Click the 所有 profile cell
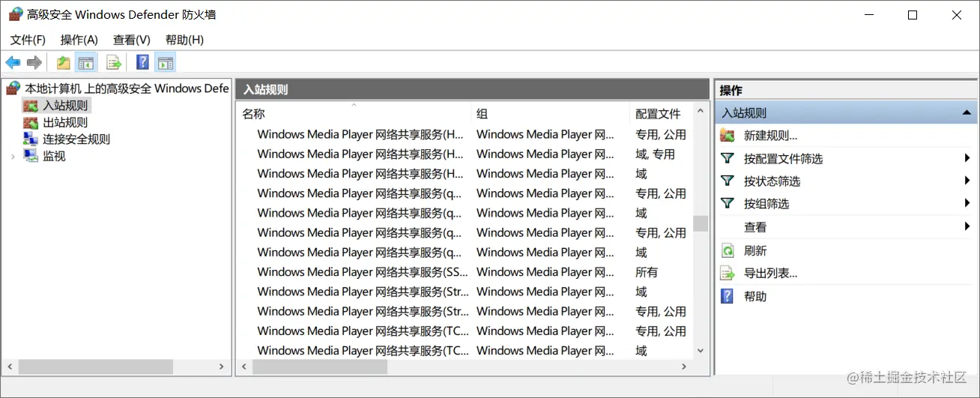This screenshot has height=398, width=980. [647, 272]
